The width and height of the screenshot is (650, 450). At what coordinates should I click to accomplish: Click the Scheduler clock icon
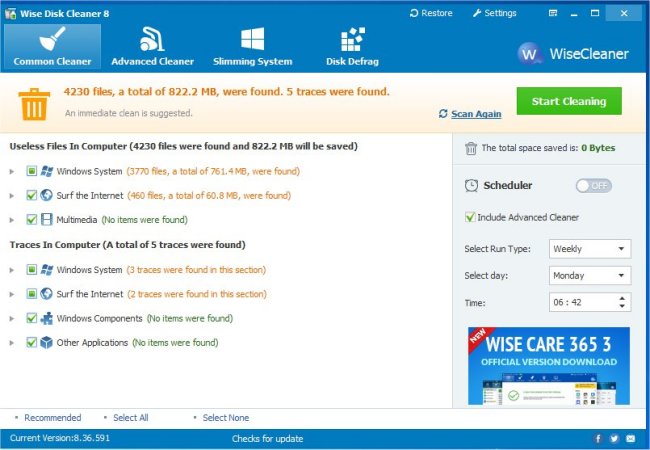click(x=471, y=186)
